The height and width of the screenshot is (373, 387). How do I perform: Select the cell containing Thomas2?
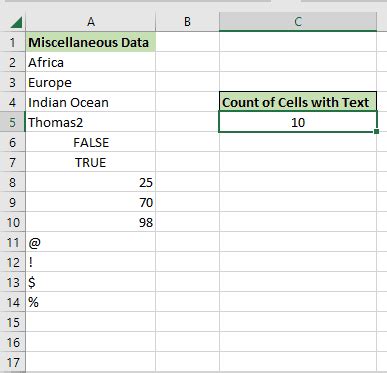tap(91, 122)
